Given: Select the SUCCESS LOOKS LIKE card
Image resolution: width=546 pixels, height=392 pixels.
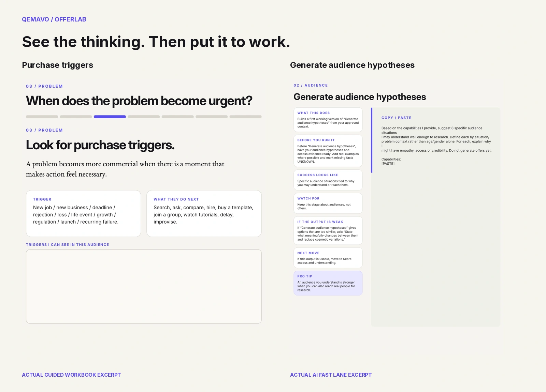Looking at the screenshot, I should pos(328,180).
